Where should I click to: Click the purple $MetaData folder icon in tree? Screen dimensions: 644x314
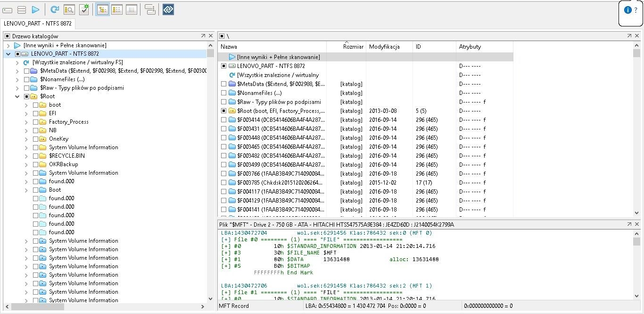pos(34,71)
